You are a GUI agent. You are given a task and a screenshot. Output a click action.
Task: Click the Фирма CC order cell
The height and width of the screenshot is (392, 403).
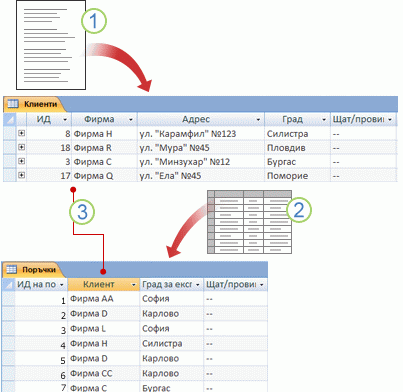coord(104,374)
